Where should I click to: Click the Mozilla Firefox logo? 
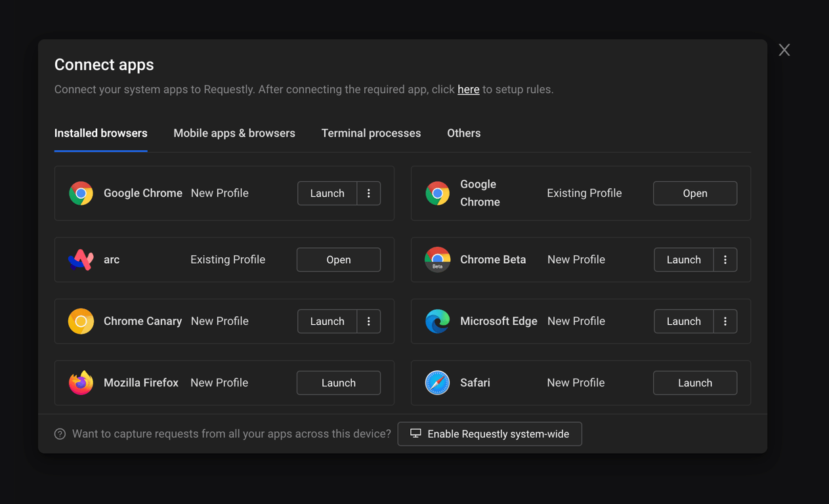click(x=81, y=383)
